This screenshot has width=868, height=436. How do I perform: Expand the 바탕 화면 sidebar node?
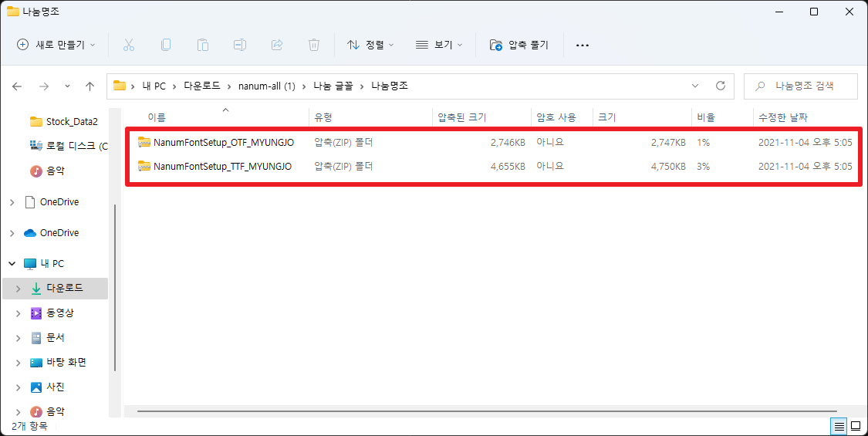tap(19, 363)
